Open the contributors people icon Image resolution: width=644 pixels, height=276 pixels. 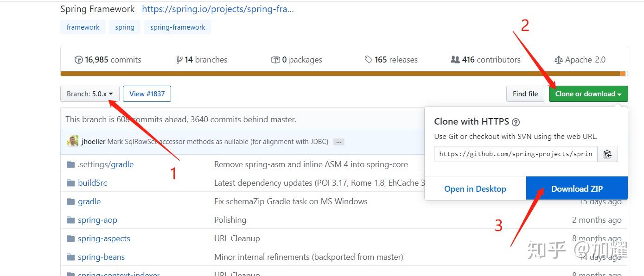[455, 60]
